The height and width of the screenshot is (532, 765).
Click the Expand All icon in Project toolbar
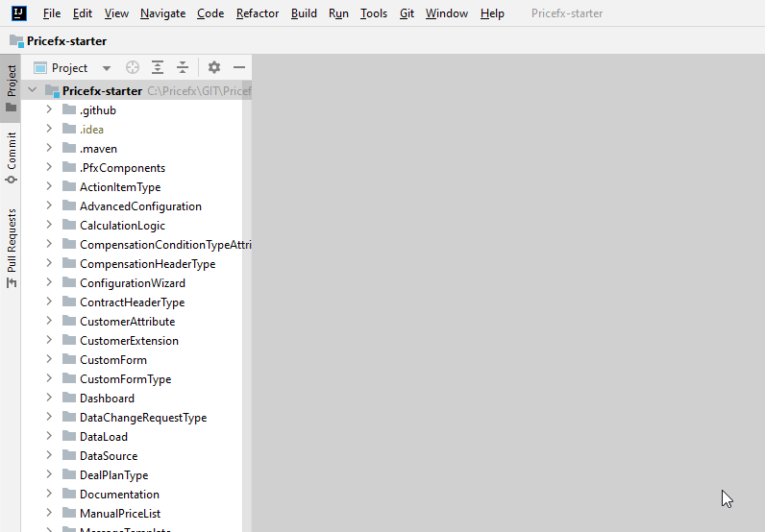click(158, 67)
